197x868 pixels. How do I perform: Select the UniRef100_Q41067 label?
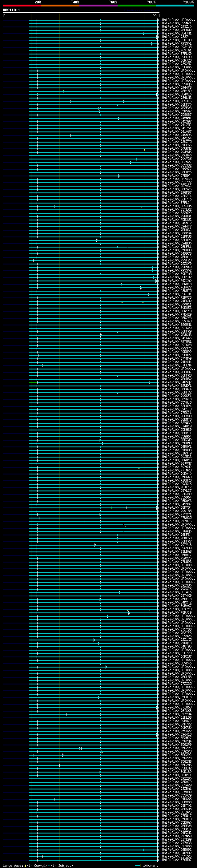[x=177, y=131]
